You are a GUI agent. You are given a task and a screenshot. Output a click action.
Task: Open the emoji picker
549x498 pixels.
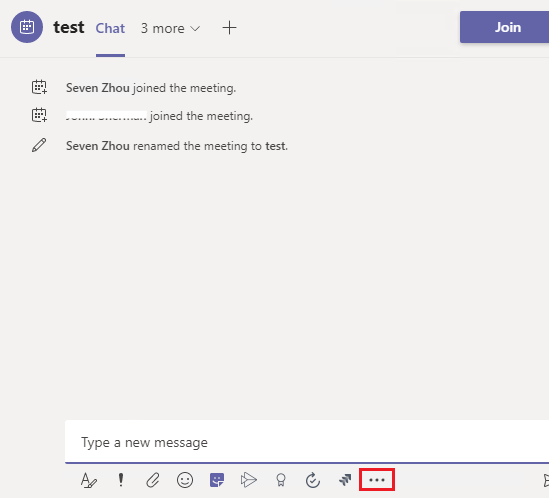click(185, 480)
